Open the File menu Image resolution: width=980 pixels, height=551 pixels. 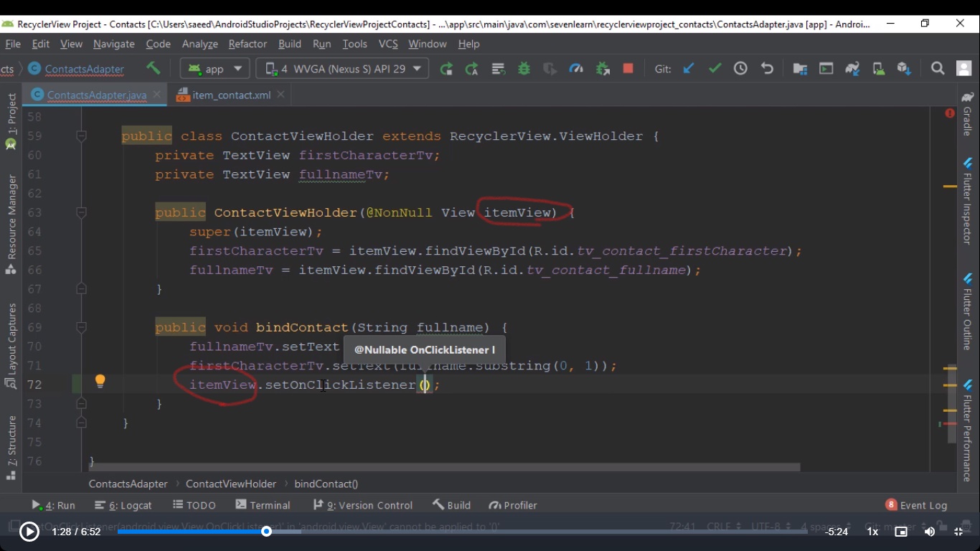click(13, 44)
